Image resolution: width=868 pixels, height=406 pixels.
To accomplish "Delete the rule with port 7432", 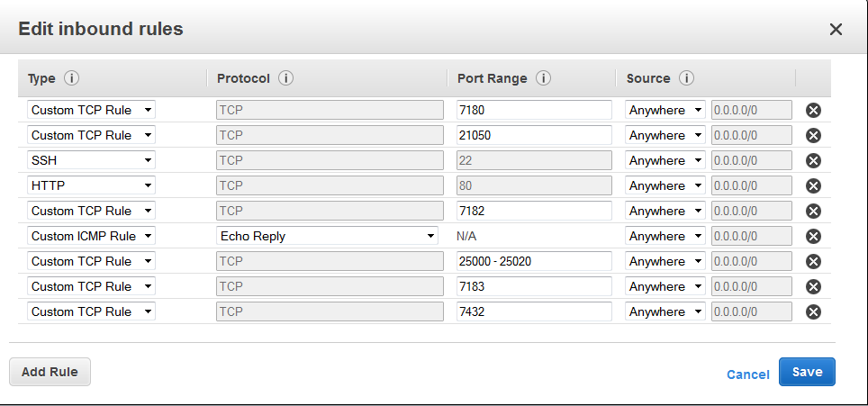I will (812, 312).
